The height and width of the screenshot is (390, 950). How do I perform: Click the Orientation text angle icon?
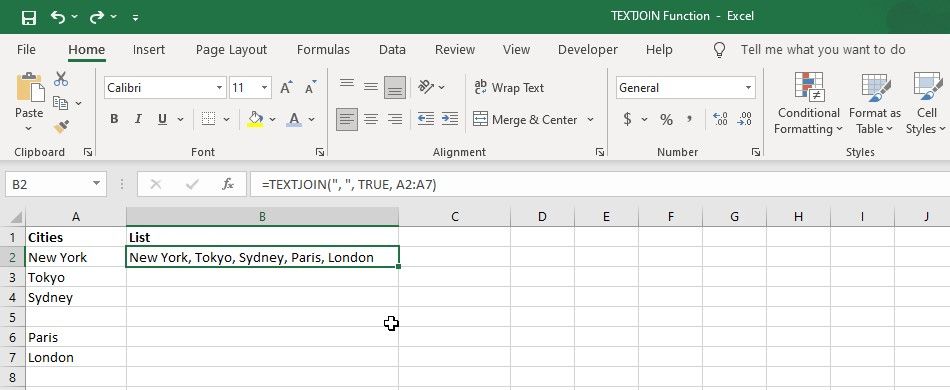[427, 87]
